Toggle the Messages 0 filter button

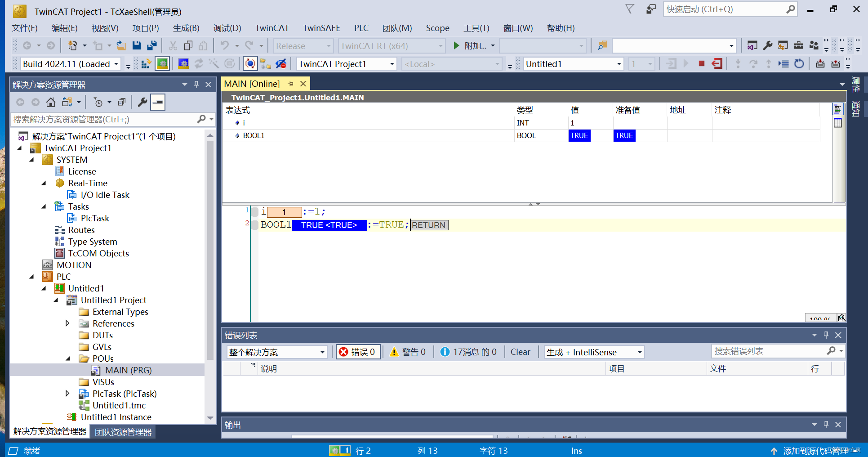468,352
